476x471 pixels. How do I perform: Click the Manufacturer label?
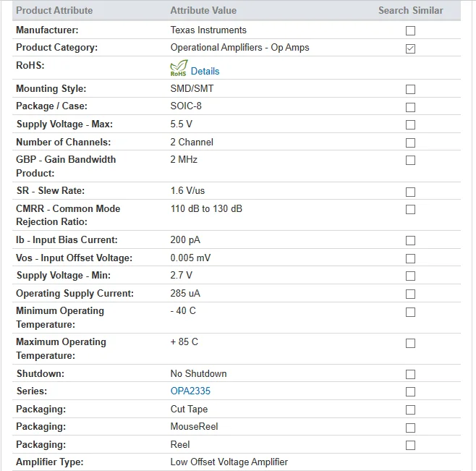tap(47, 30)
